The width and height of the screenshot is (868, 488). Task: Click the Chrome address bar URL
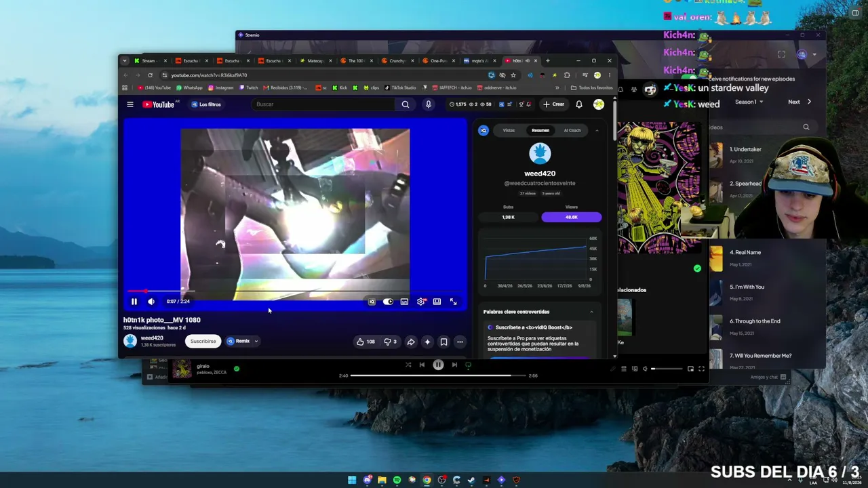click(209, 75)
